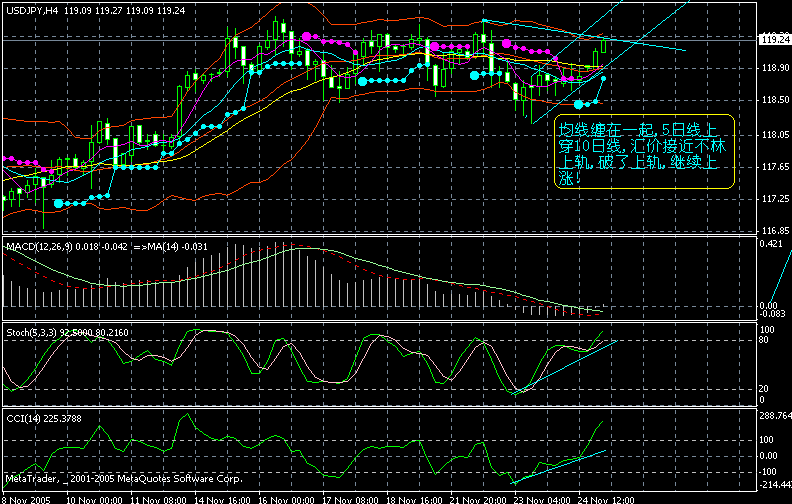This screenshot has width=792, height=504.
Task: Select the Stoch(5,3,3) indicator label
Action: pyautogui.click(x=31, y=333)
